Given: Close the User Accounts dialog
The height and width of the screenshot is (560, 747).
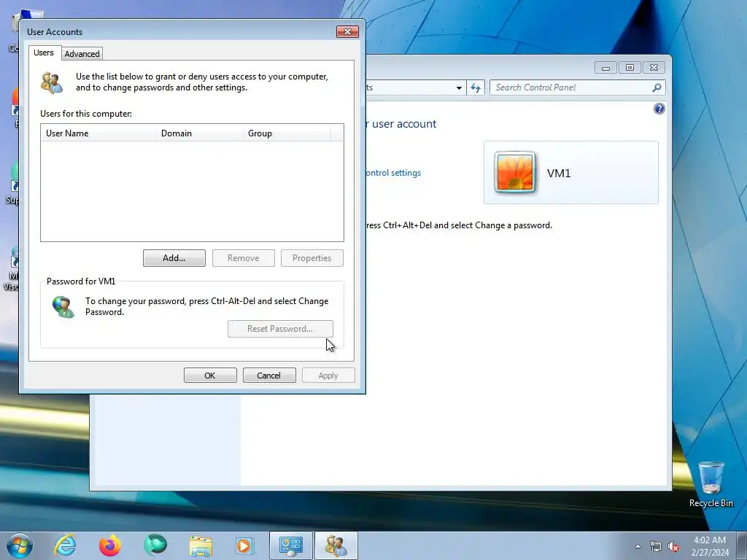Looking at the screenshot, I should [x=347, y=32].
